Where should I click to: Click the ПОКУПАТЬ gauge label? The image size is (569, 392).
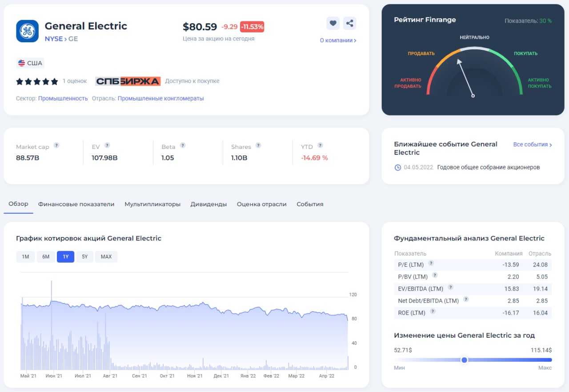[526, 54]
